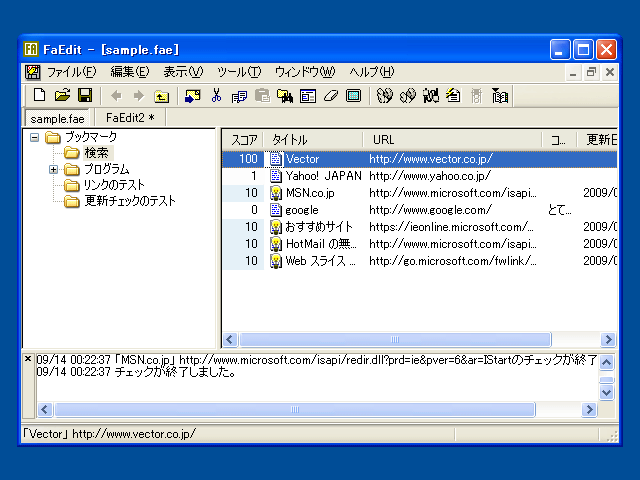Select the リンクのテスト folder

(x=114, y=185)
